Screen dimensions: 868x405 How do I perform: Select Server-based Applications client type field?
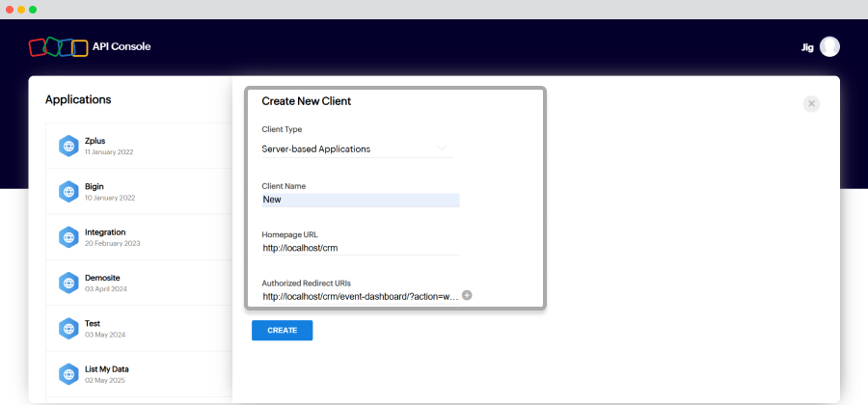click(x=358, y=148)
